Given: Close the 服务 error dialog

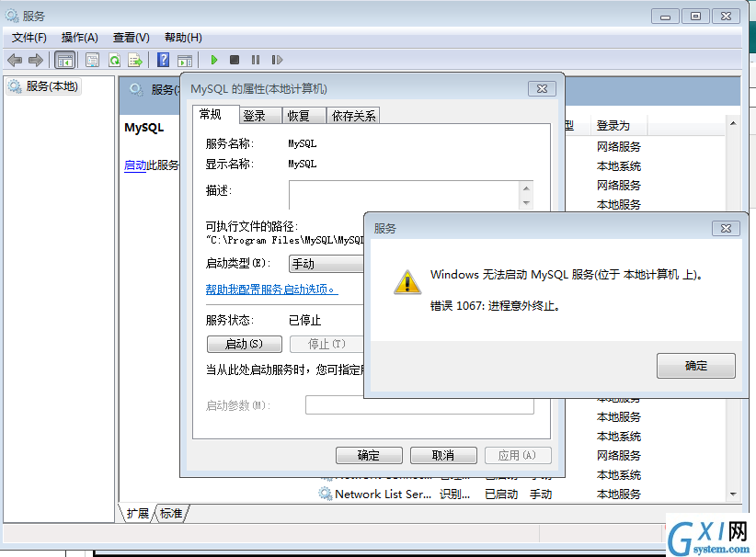Looking at the screenshot, I should [x=726, y=228].
